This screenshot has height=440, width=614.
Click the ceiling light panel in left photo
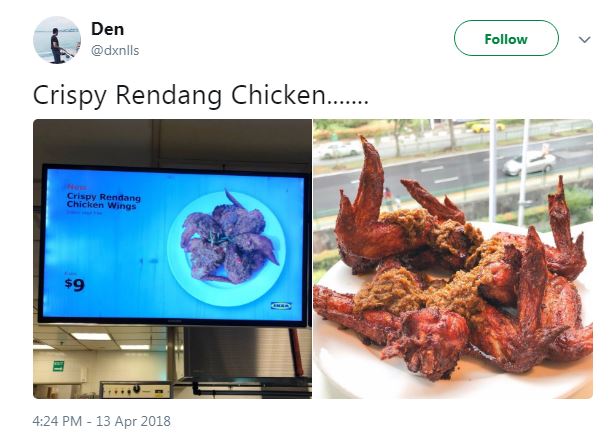coord(91,337)
